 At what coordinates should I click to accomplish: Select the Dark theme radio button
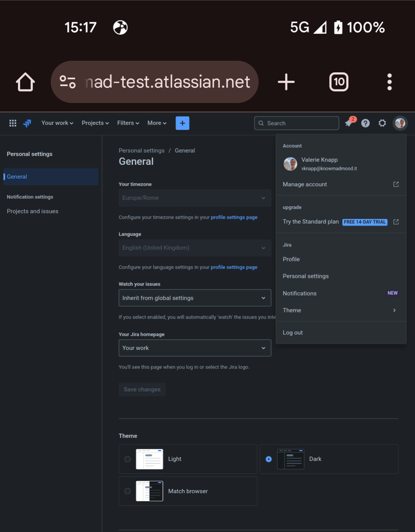coord(268,459)
